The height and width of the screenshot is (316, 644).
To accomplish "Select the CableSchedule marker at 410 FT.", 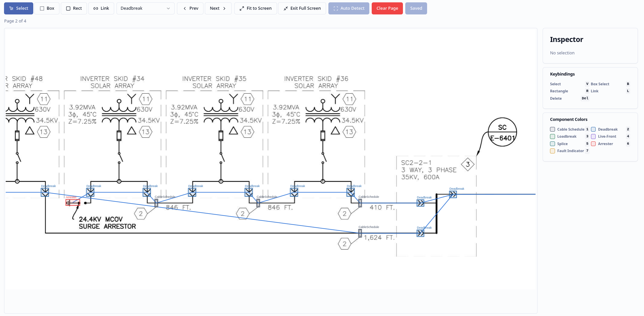I will pos(360,203).
